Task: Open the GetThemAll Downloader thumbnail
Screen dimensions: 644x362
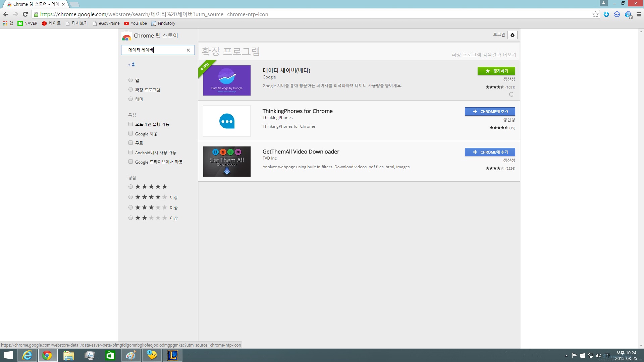Action: click(x=227, y=162)
